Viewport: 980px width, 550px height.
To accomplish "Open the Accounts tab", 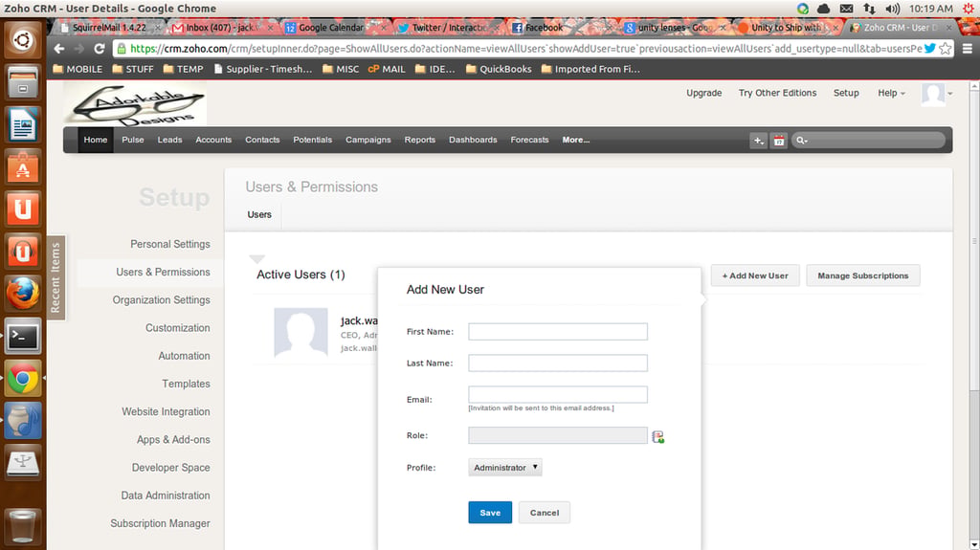I will [x=213, y=140].
